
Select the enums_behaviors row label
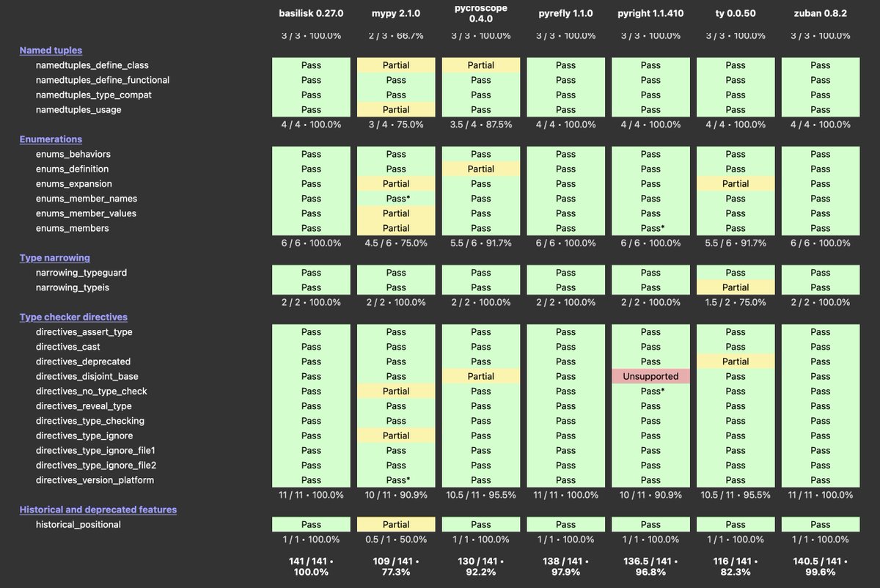tap(73, 154)
